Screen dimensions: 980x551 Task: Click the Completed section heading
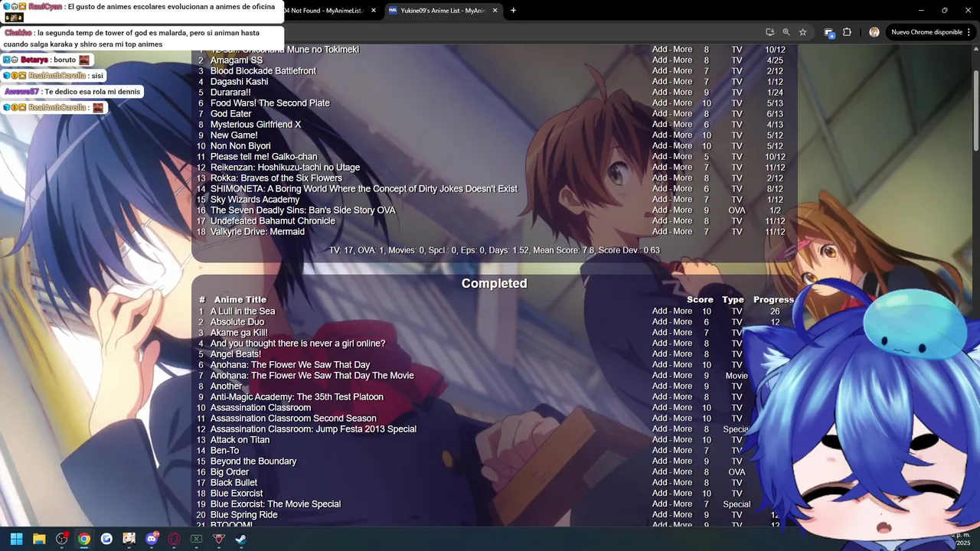coord(495,283)
